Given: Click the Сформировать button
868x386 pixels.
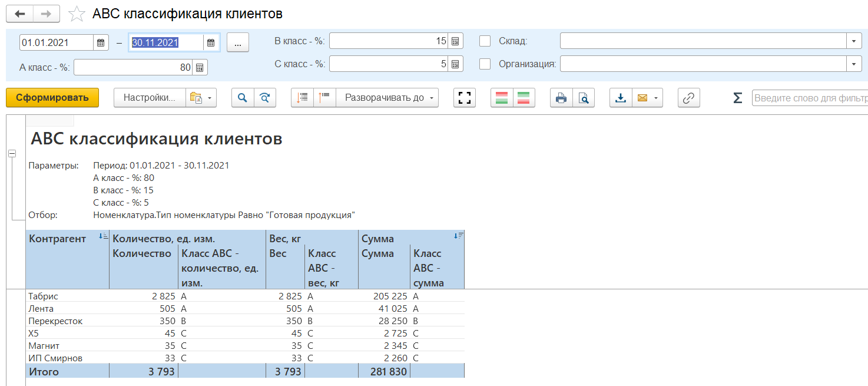Looking at the screenshot, I should point(52,98).
